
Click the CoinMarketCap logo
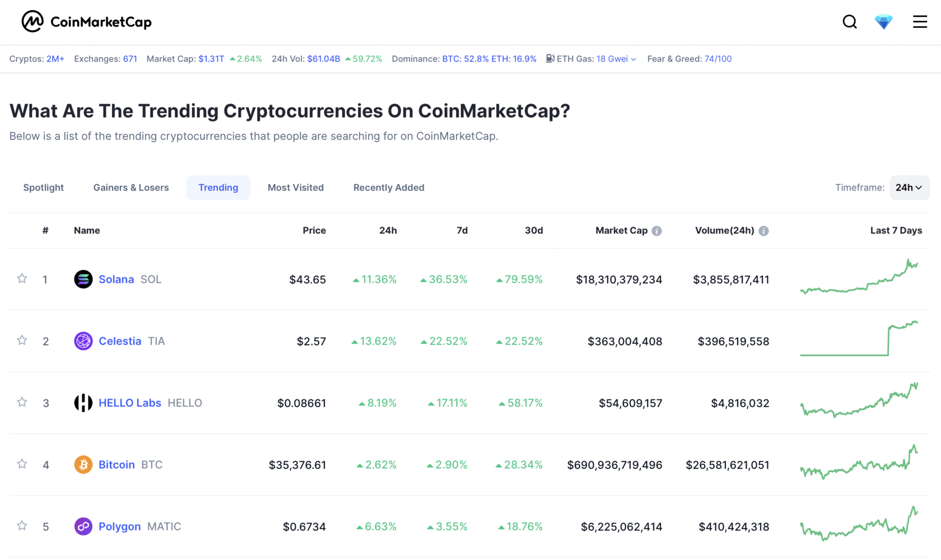[86, 21]
